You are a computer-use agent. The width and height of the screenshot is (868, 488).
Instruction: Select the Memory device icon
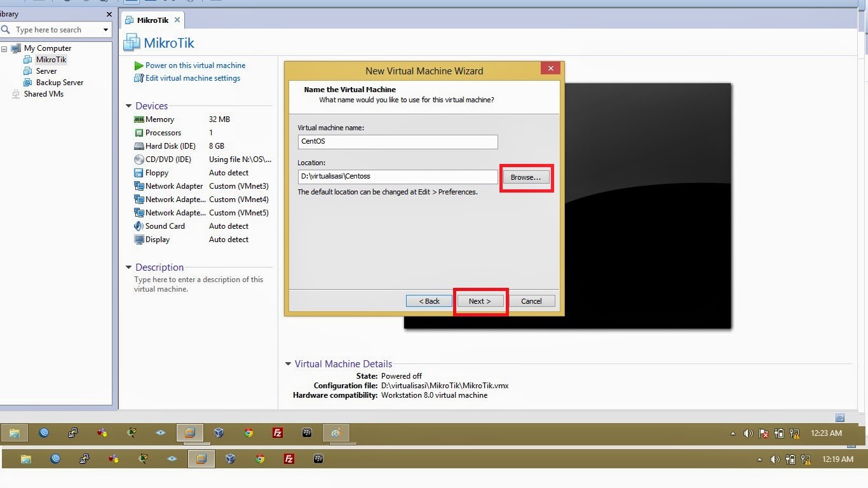point(139,119)
